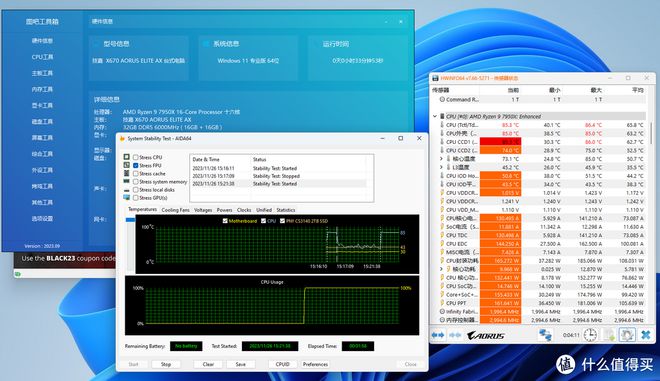
Task: Expand the 核心功耗 sensor row
Action: coord(441,269)
